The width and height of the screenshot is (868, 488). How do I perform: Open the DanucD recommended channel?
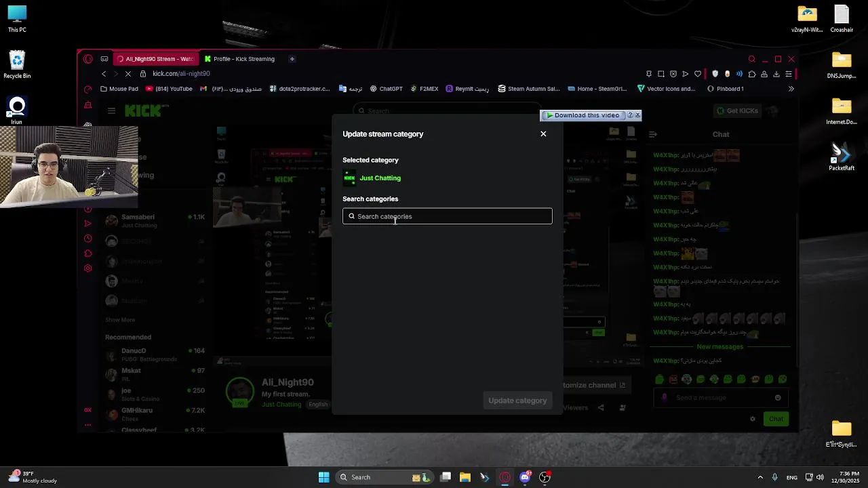pyautogui.click(x=156, y=354)
